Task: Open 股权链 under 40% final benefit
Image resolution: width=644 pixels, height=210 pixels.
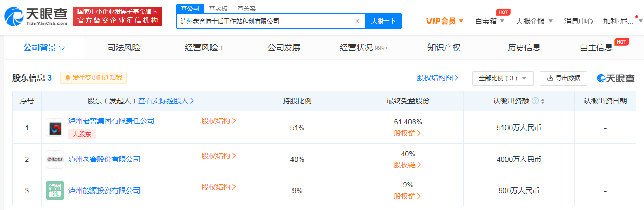Action: pos(408,165)
